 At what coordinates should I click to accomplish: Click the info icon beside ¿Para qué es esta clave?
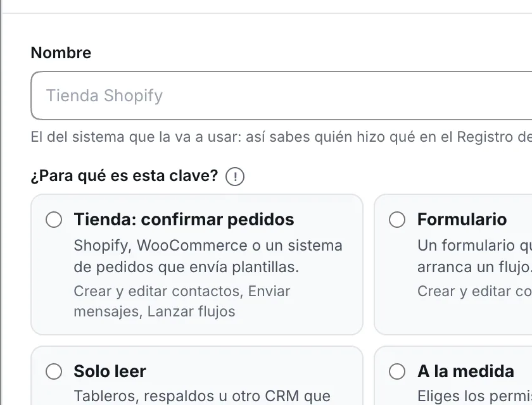click(235, 177)
